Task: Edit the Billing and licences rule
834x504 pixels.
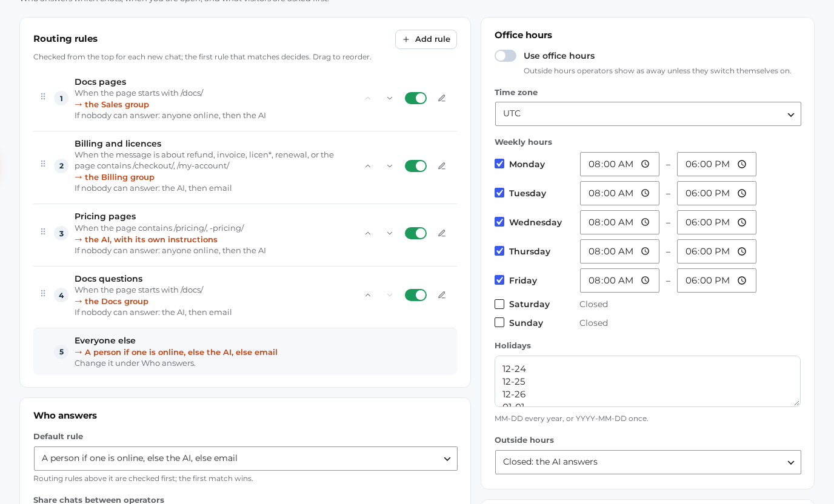Action: pyautogui.click(x=442, y=166)
